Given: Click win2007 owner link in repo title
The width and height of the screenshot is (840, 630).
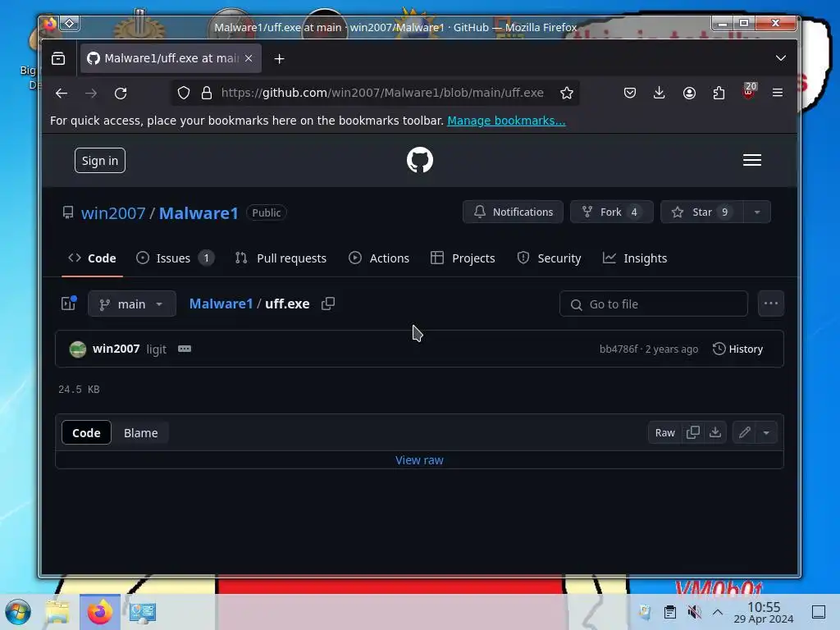Looking at the screenshot, I should point(113,213).
